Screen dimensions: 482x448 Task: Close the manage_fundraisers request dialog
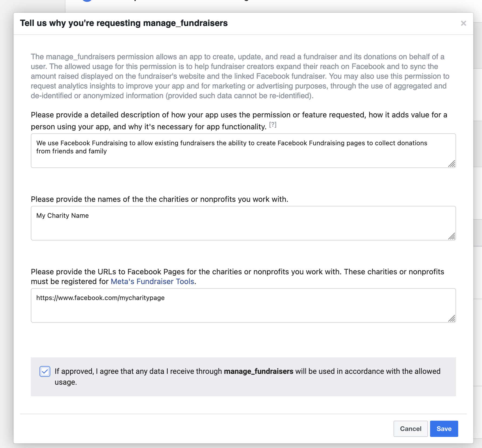click(x=463, y=23)
